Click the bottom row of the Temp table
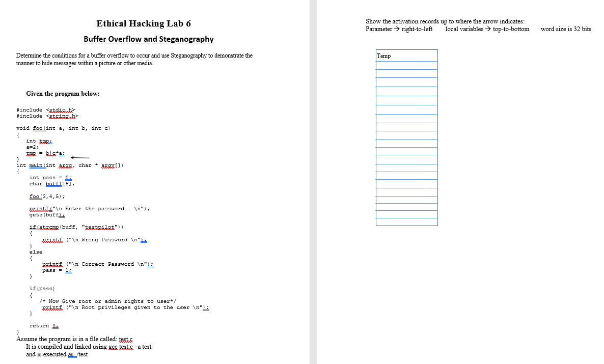The image size is (604, 364). tap(406, 221)
